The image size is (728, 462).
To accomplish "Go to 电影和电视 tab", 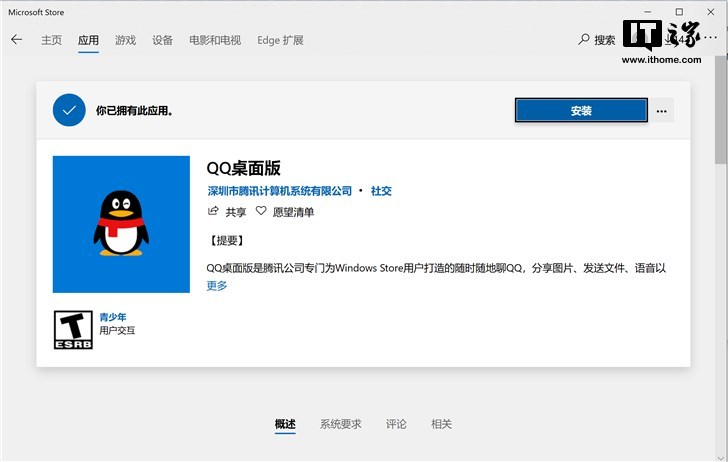I will tap(215, 40).
